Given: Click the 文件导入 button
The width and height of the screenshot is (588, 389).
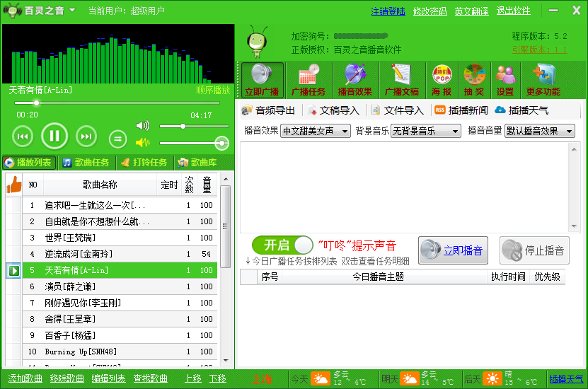Looking at the screenshot, I should tap(398, 110).
